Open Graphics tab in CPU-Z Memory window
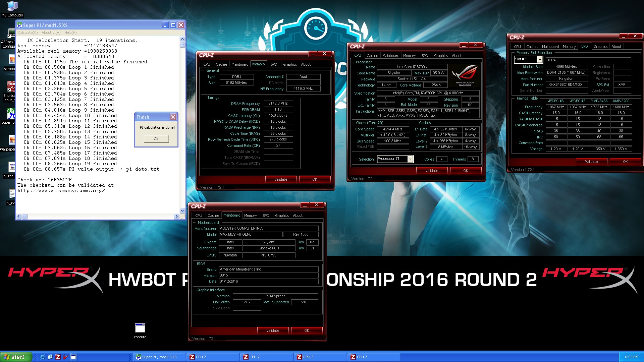 pyautogui.click(x=290, y=64)
